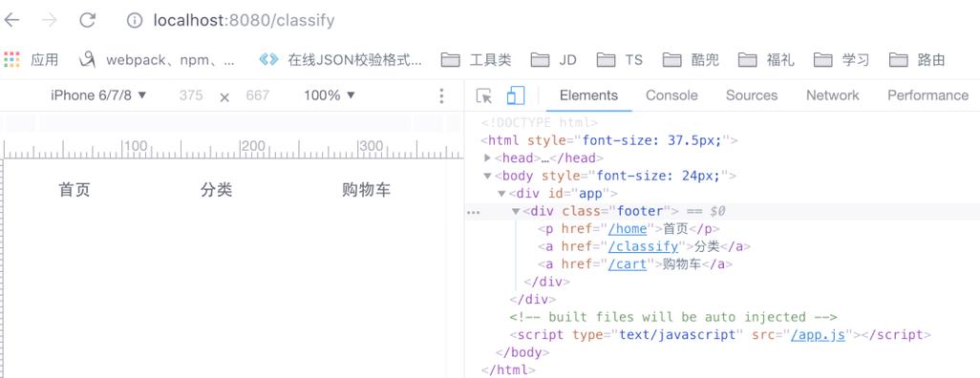Open the 福礼 bookmark folder

pos(766,59)
